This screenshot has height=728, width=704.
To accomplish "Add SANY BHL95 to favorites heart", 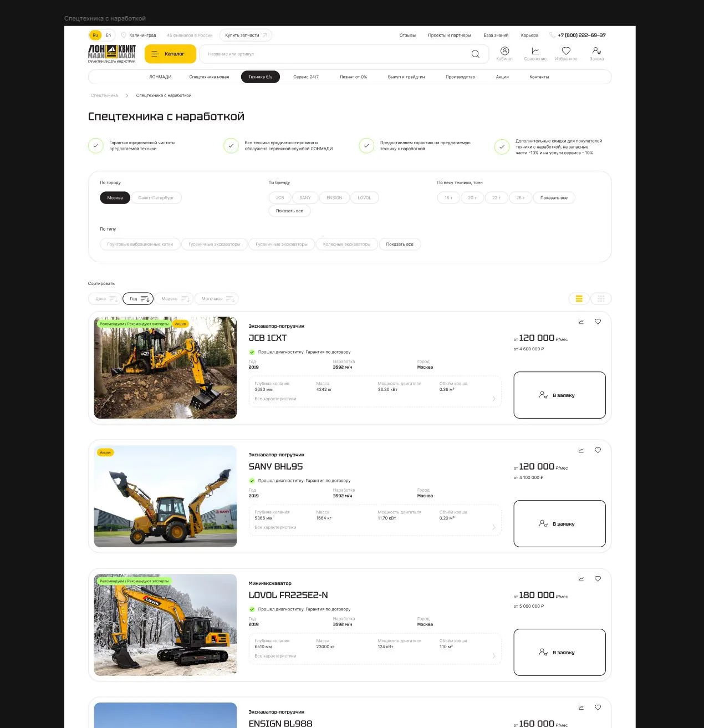I will pyautogui.click(x=598, y=450).
